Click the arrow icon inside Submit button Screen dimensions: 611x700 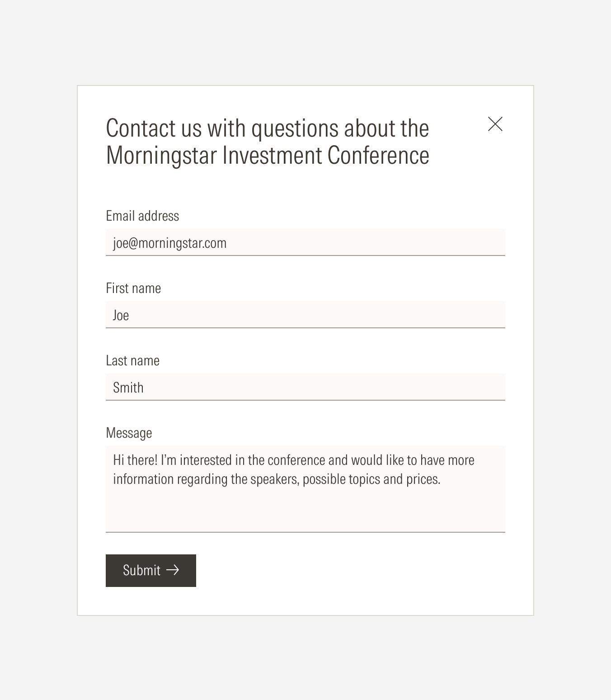(x=173, y=570)
